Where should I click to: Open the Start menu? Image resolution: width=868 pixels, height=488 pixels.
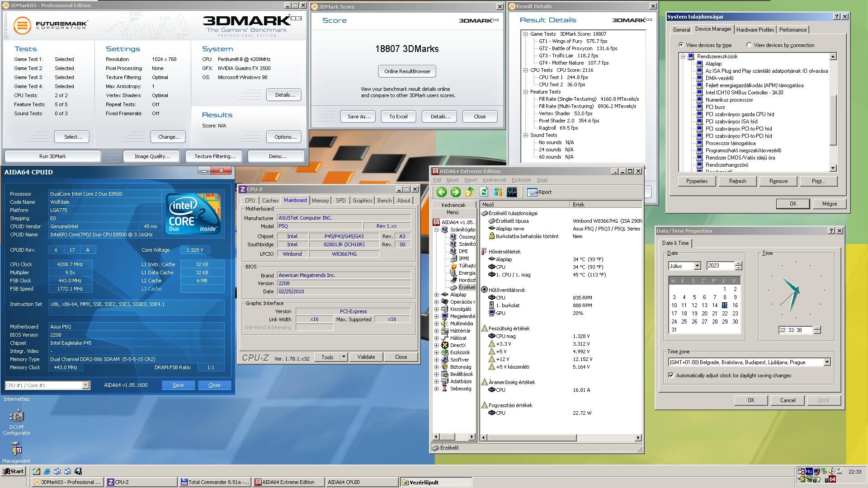coord(13,471)
